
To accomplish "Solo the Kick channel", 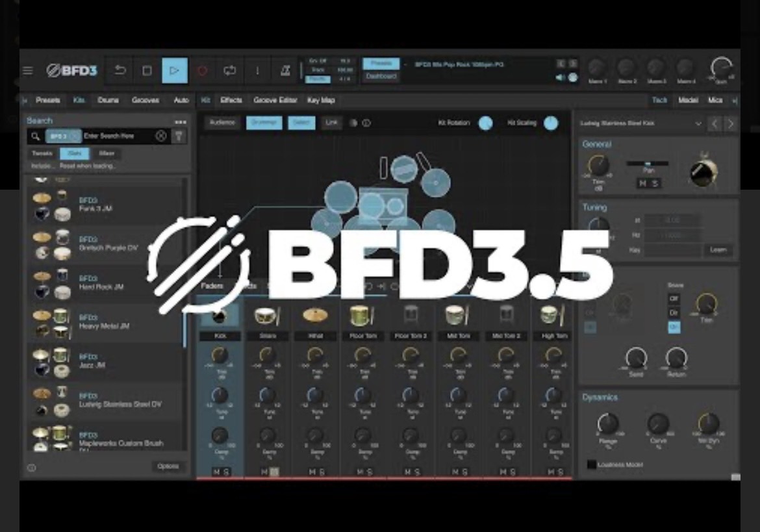I will [226, 472].
